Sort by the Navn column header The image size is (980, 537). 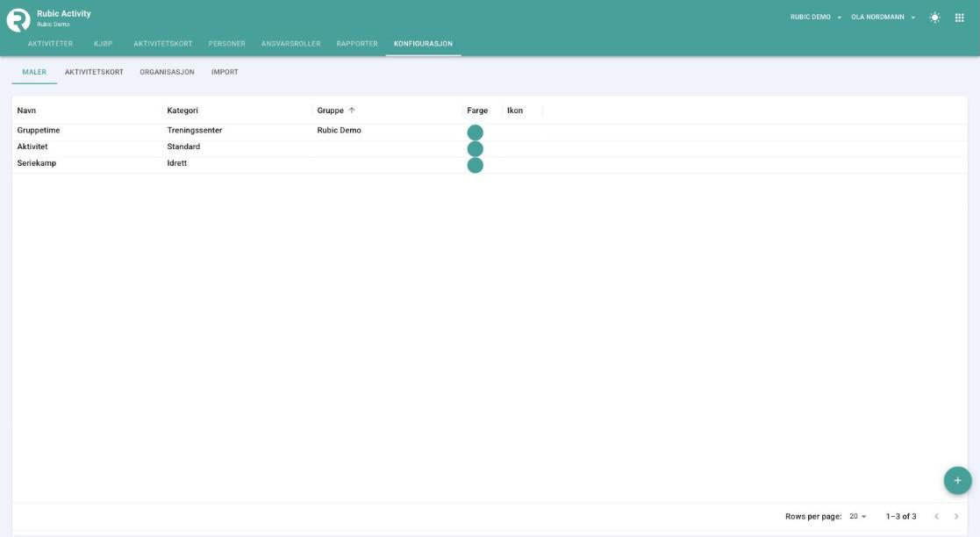(27, 111)
